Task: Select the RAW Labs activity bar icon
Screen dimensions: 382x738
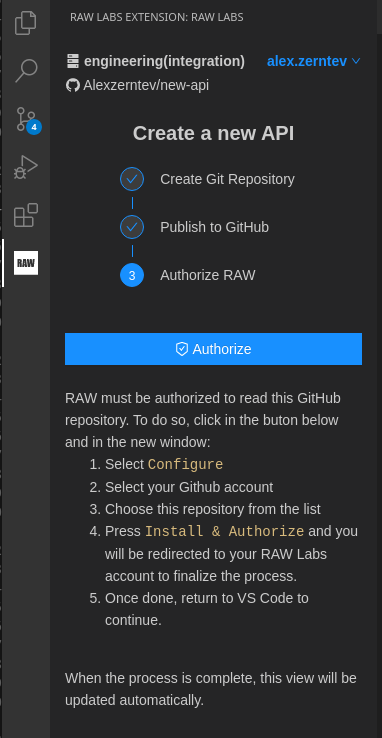Action: click(x=26, y=263)
